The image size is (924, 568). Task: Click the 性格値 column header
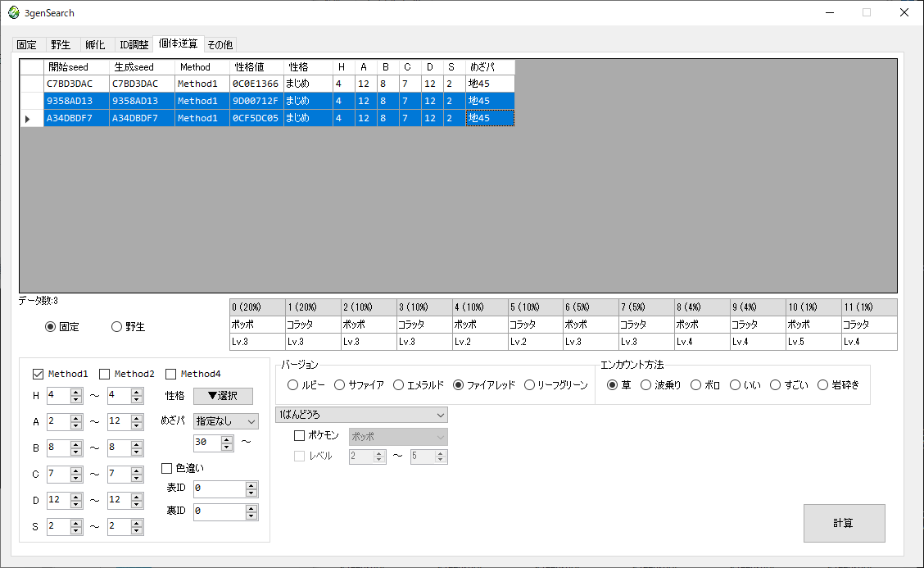(256, 67)
